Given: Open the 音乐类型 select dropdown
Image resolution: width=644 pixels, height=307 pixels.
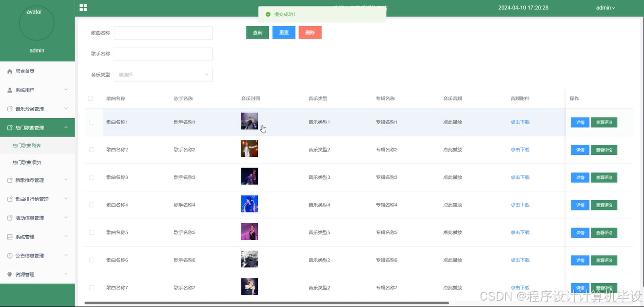Looking at the screenshot, I should coord(163,75).
